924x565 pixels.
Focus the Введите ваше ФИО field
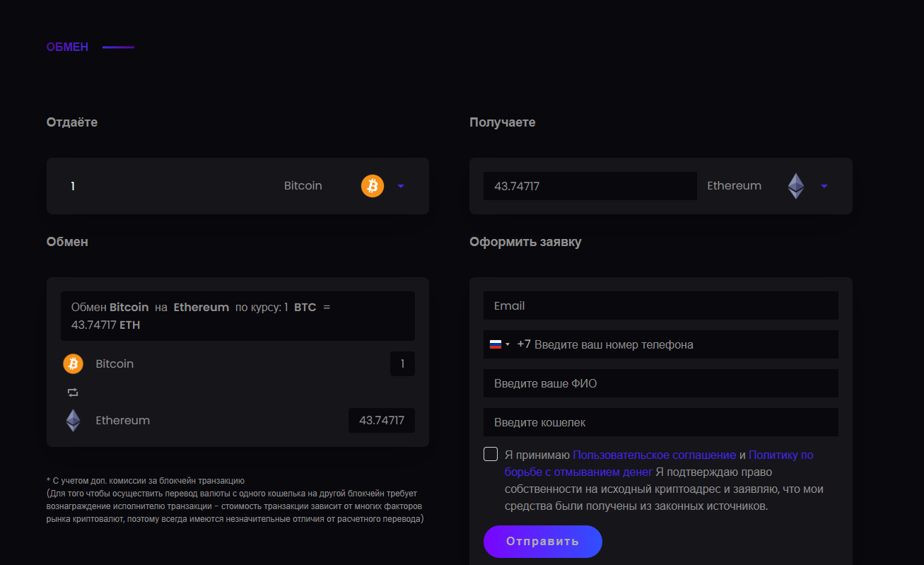(661, 383)
